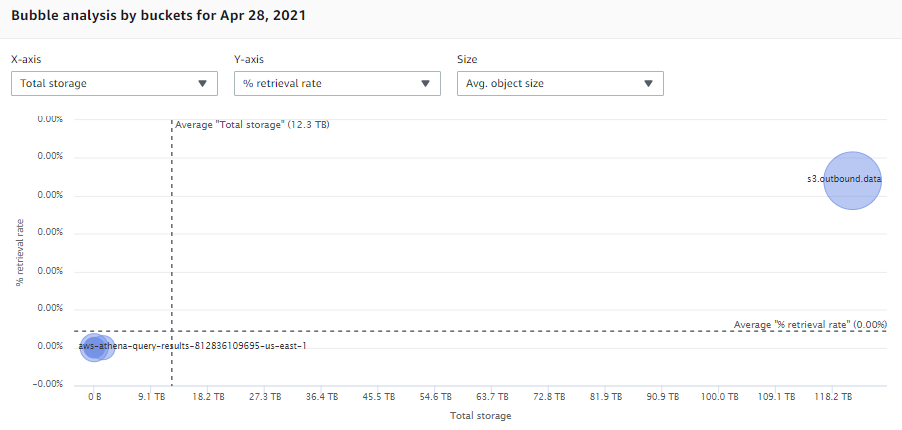The height and width of the screenshot is (430, 902).
Task: Open the Y-axis % retrieval rate dropdown
Action: coord(337,83)
